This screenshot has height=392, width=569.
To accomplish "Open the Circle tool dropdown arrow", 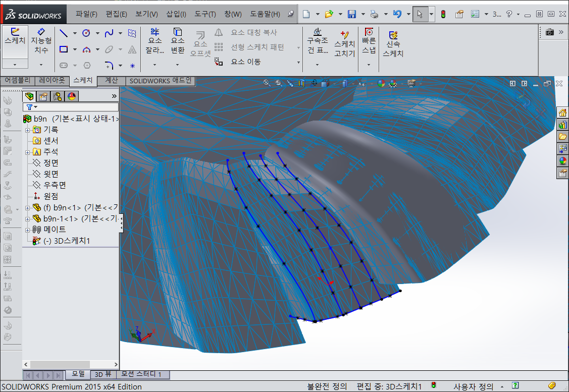I will coord(97,33).
